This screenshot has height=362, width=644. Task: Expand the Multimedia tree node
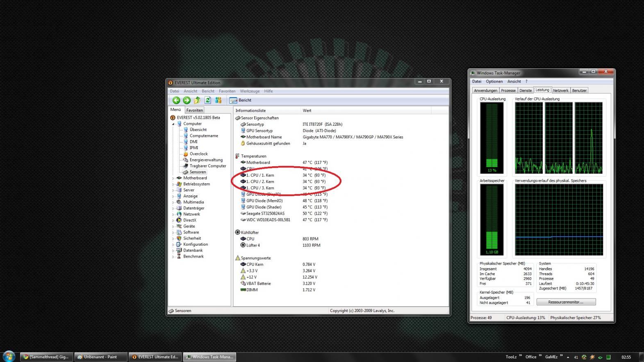click(173, 202)
